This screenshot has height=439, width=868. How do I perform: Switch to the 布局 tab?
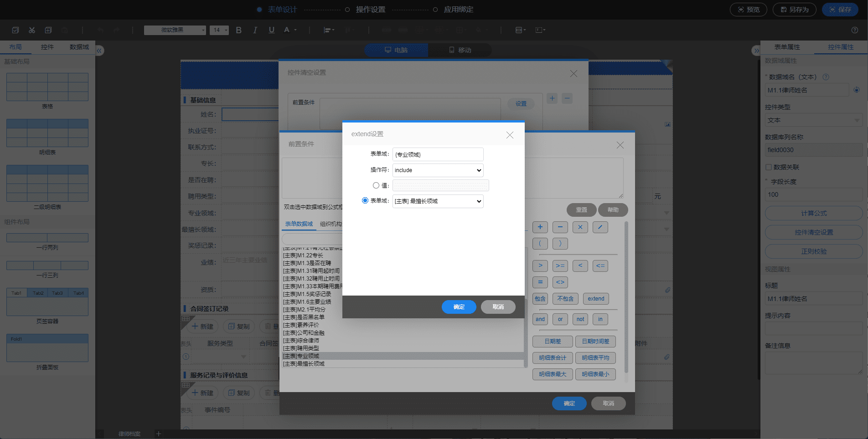coord(15,47)
